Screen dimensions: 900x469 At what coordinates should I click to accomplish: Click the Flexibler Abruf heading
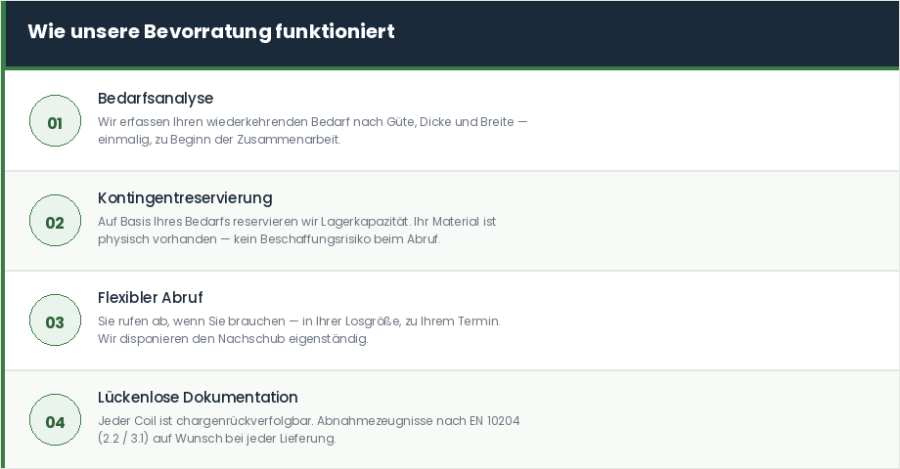click(x=150, y=298)
